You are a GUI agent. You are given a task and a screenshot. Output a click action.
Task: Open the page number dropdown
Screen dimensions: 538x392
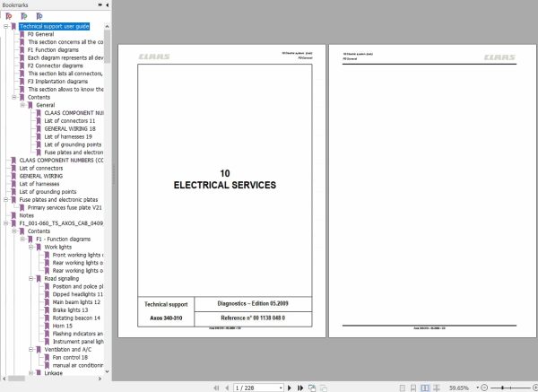[x=281, y=388]
